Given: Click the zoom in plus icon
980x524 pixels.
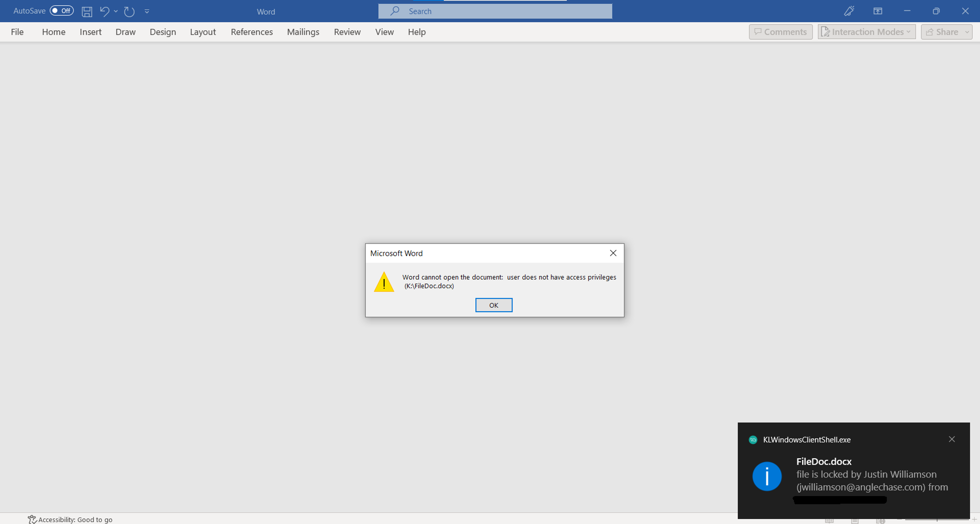Looking at the screenshot, I should [x=975, y=520].
